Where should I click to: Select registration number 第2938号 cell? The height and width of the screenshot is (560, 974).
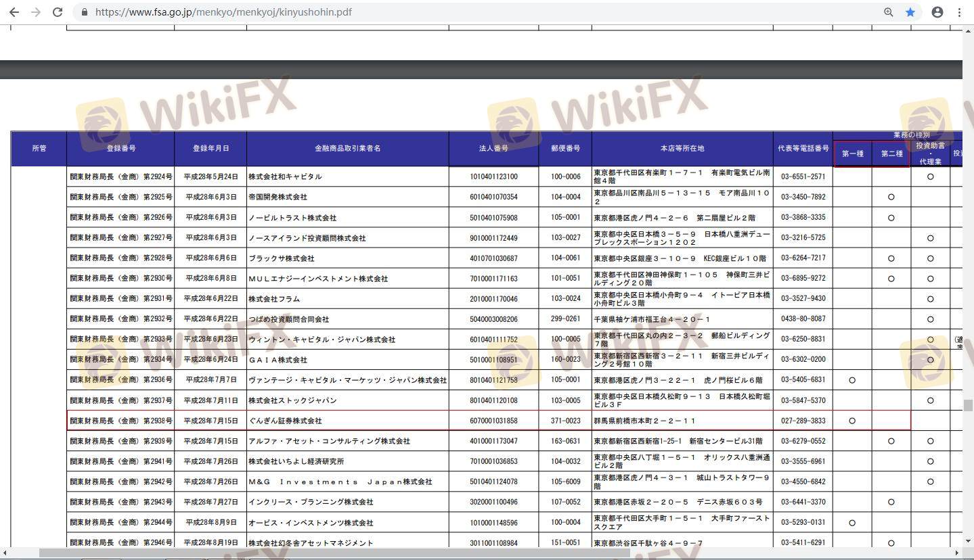tap(120, 421)
